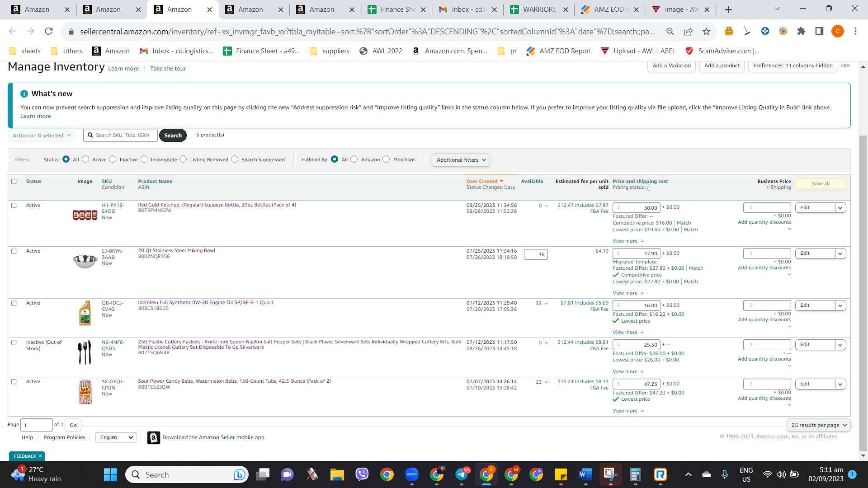Open browser side panel icon
This screenshot has height=488, width=868.
[x=819, y=31]
